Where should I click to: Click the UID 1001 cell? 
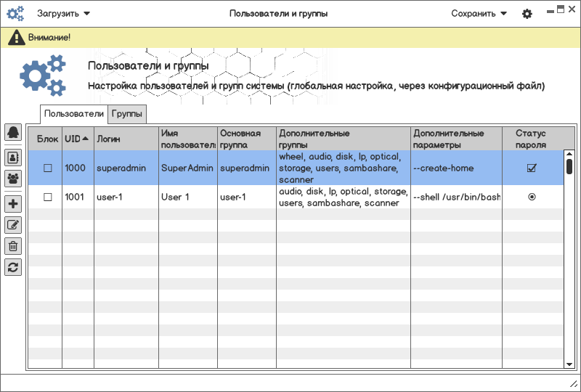point(78,197)
